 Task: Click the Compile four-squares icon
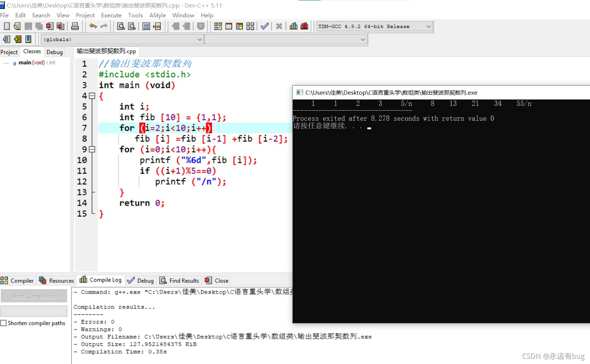coord(218,26)
